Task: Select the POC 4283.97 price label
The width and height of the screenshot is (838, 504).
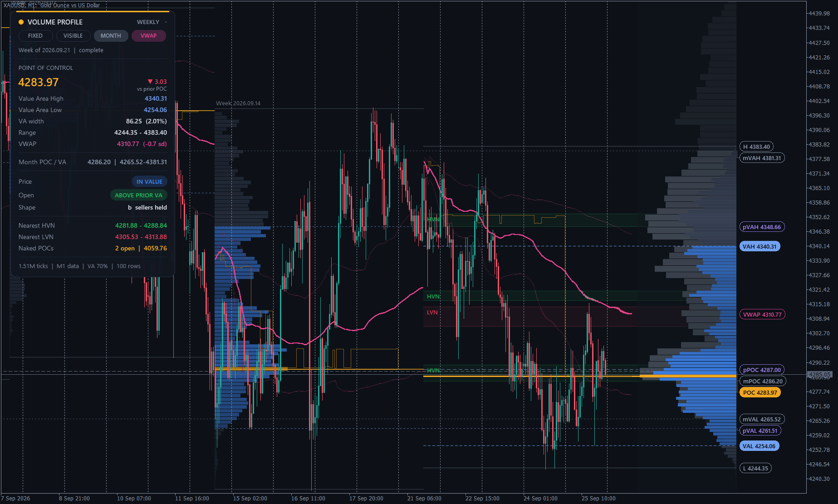Action: click(760, 392)
